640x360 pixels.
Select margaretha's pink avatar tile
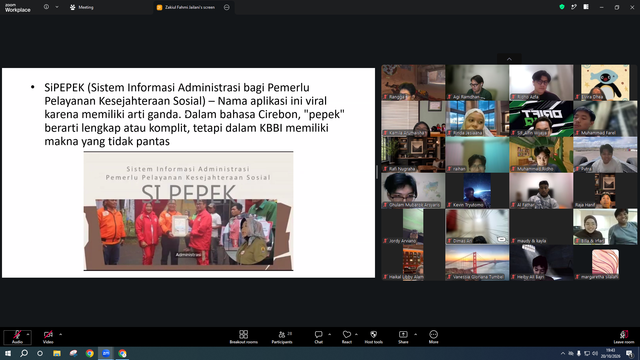[x=605, y=262]
